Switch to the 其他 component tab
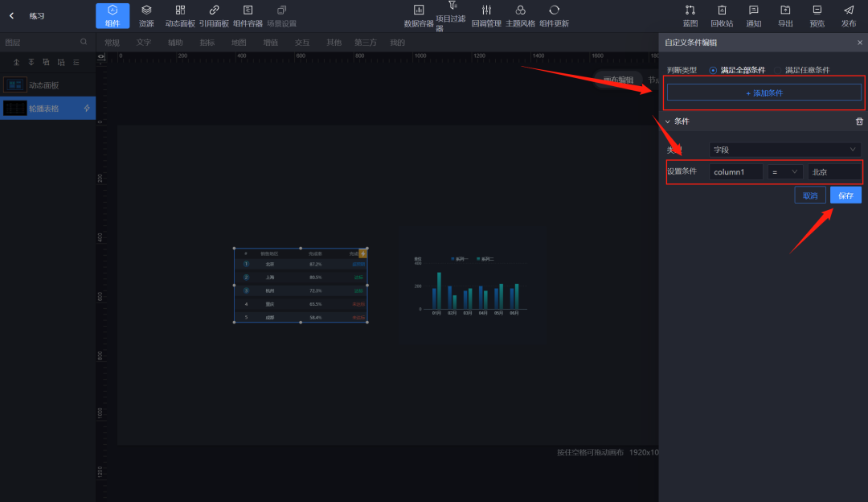The image size is (868, 502). pos(334,43)
